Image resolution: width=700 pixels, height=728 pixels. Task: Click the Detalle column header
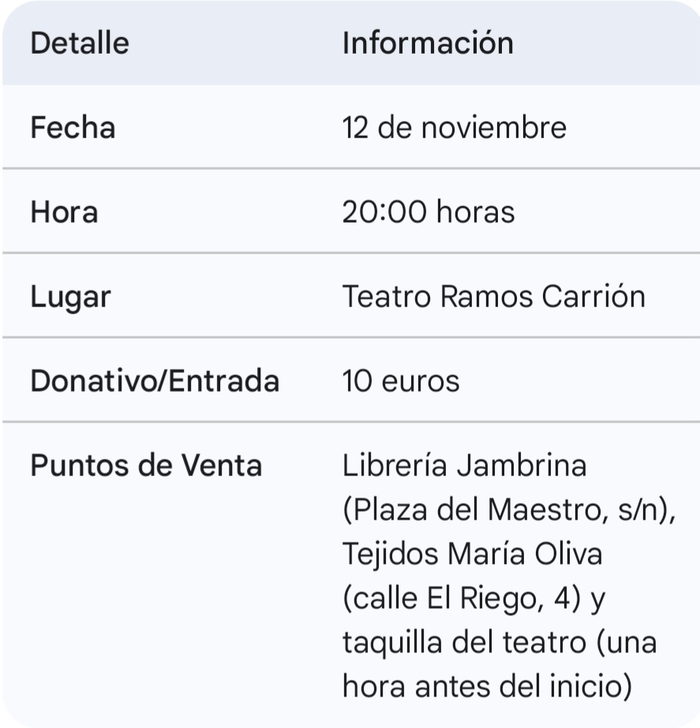[79, 43]
